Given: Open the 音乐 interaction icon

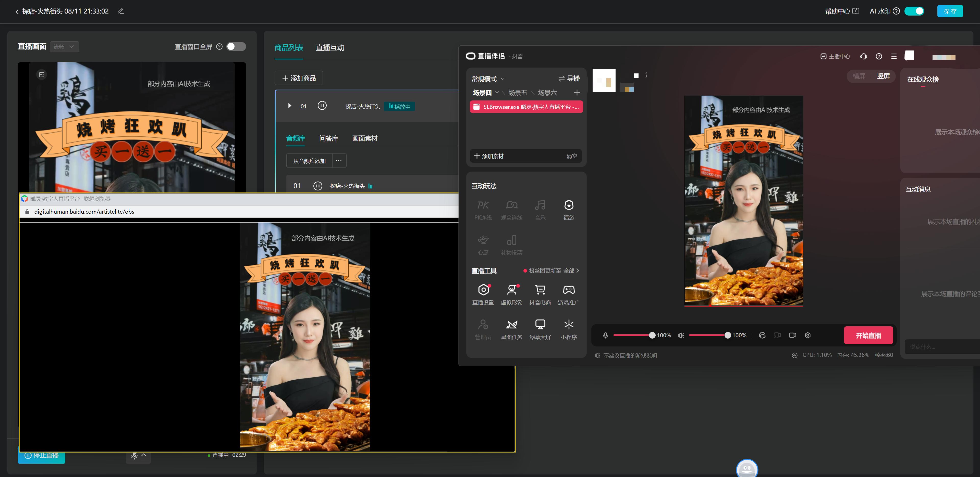Looking at the screenshot, I should [539, 209].
